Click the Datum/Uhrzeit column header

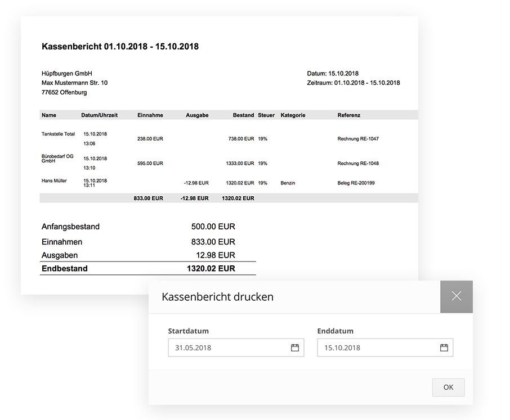click(x=99, y=115)
